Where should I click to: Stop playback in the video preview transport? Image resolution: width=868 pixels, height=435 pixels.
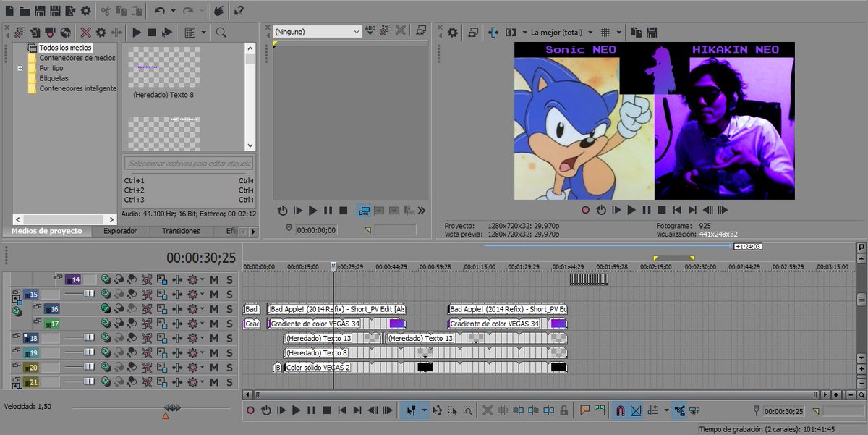point(661,210)
